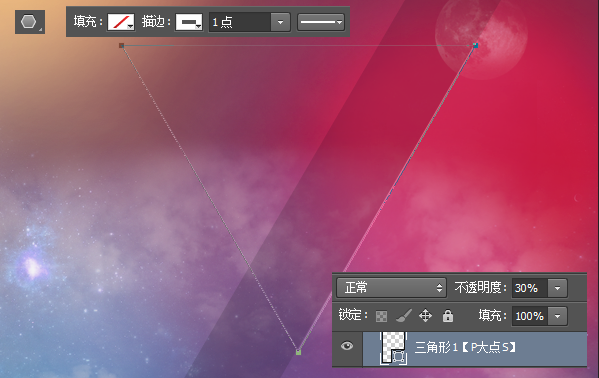Toggle lock transparent pixels icon
599x378 pixels.
(381, 316)
